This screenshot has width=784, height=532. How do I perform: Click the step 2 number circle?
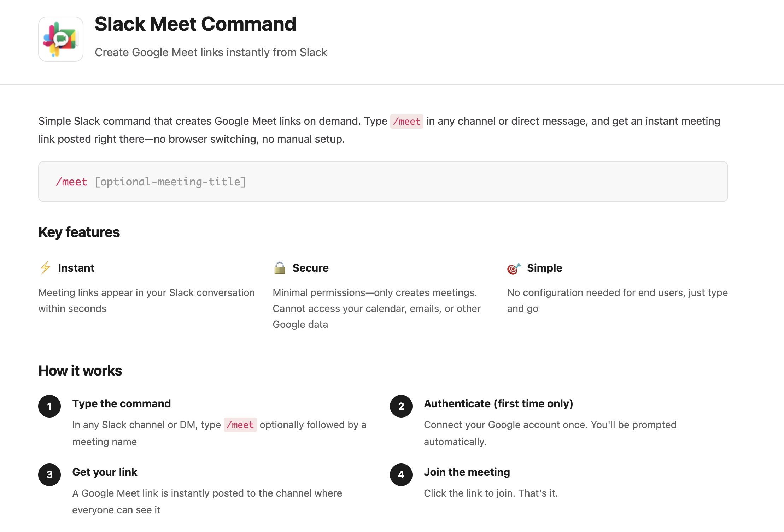401,406
